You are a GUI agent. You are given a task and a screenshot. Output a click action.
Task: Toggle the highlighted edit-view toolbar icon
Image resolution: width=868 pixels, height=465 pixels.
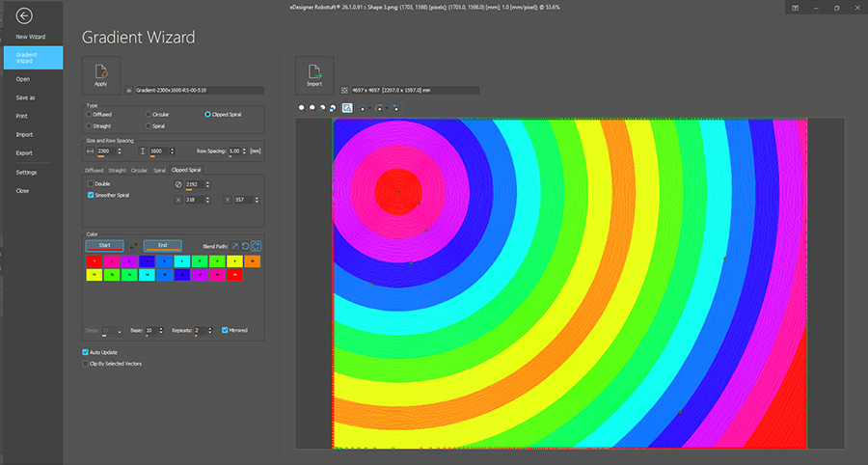(x=347, y=108)
